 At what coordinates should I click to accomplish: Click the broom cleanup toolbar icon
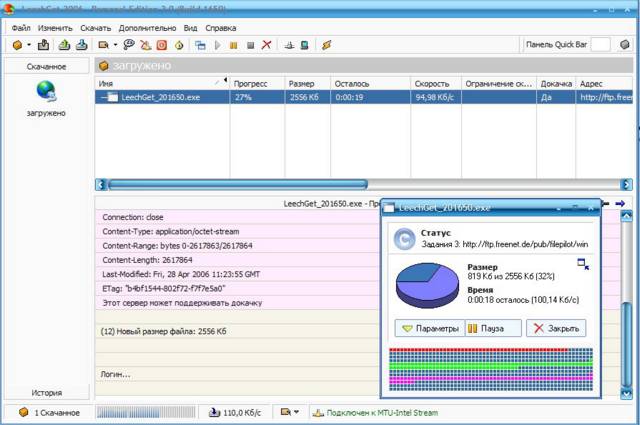point(146,45)
